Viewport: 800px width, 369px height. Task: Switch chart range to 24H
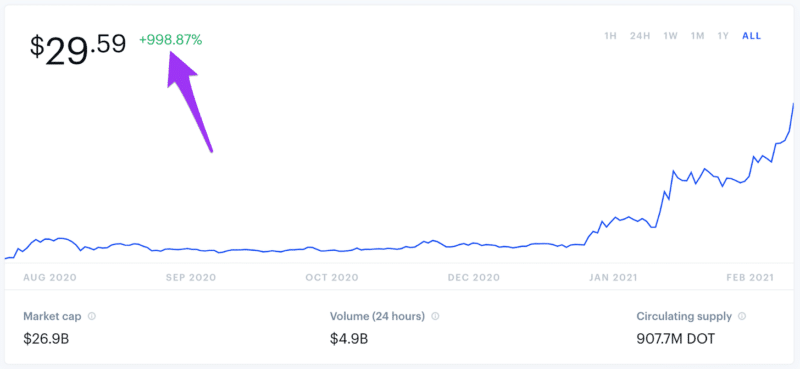tap(639, 36)
